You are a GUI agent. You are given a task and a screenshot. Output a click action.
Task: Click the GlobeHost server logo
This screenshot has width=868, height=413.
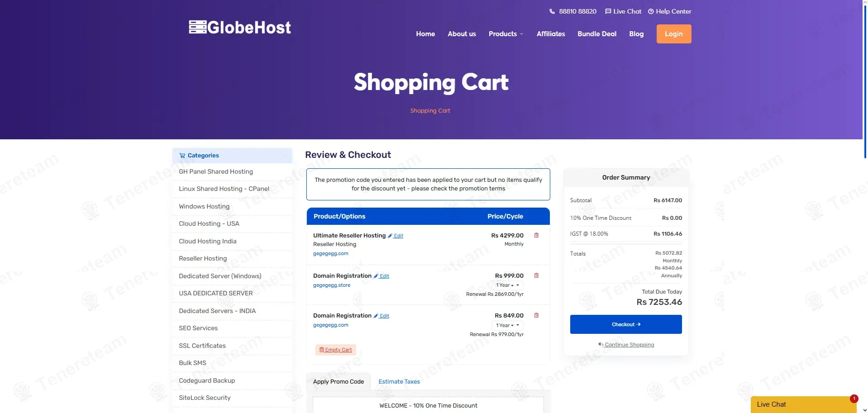click(x=240, y=28)
